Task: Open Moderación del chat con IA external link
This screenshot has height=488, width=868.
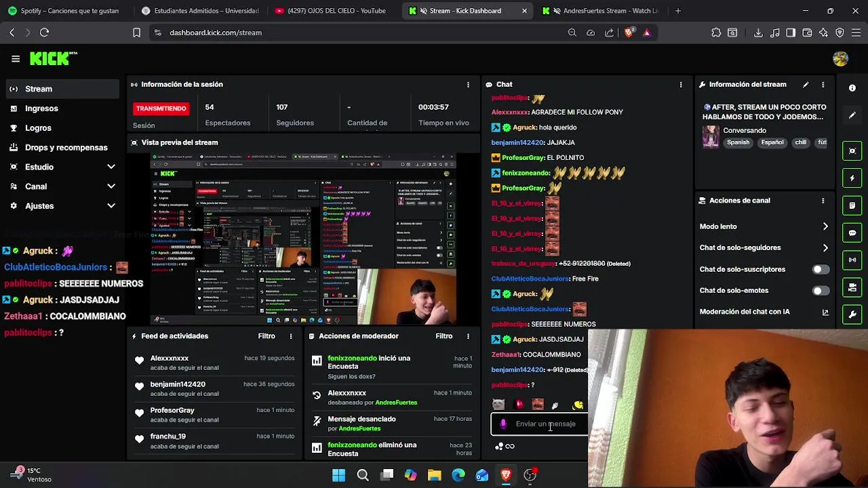Action: [825, 312]
